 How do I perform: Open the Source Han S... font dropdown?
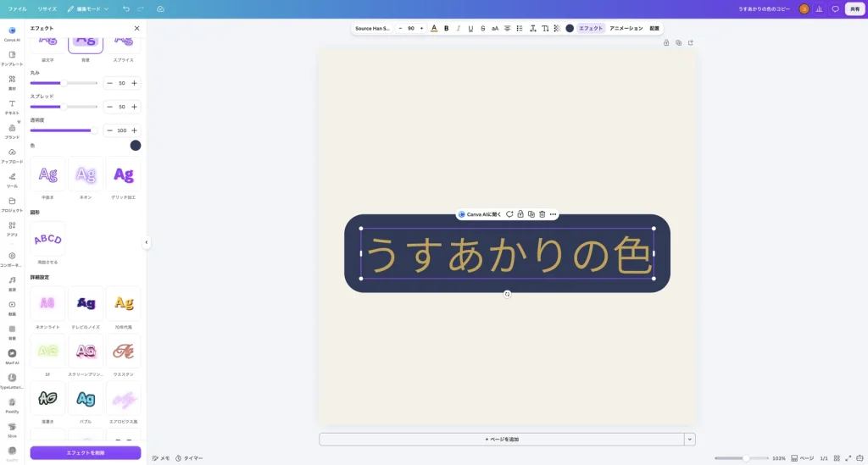[x=373, y=28]
